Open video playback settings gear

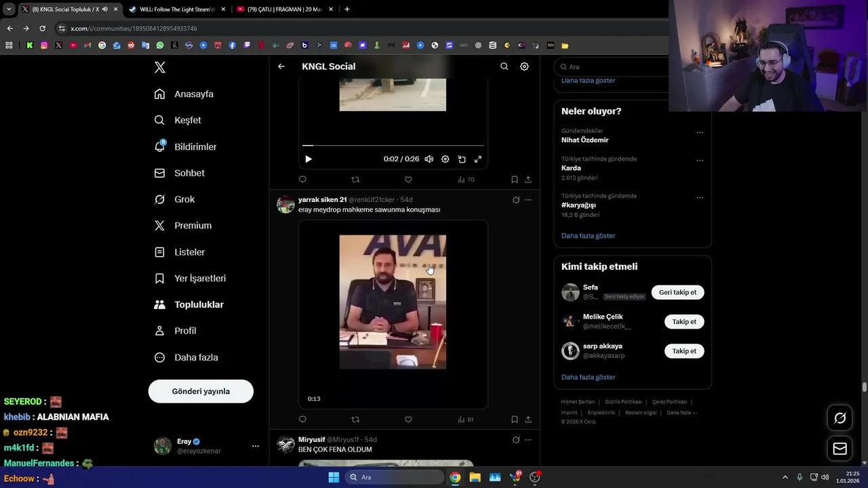point(445,159)
